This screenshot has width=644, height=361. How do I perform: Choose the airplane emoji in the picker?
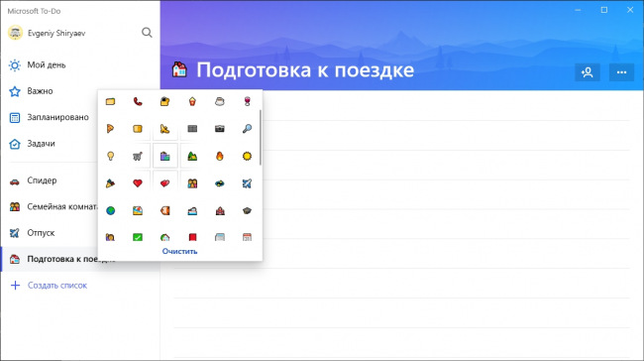pyautogui.click(x=247, y=183)
